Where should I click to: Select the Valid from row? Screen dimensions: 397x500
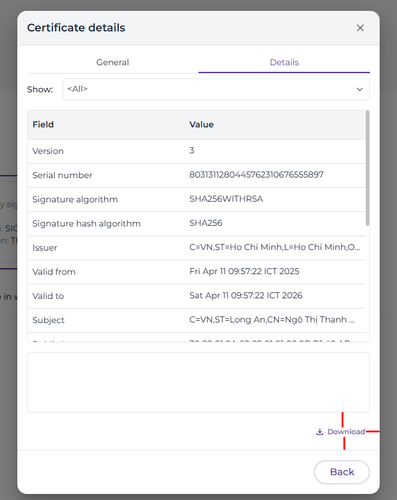[197, 272]
